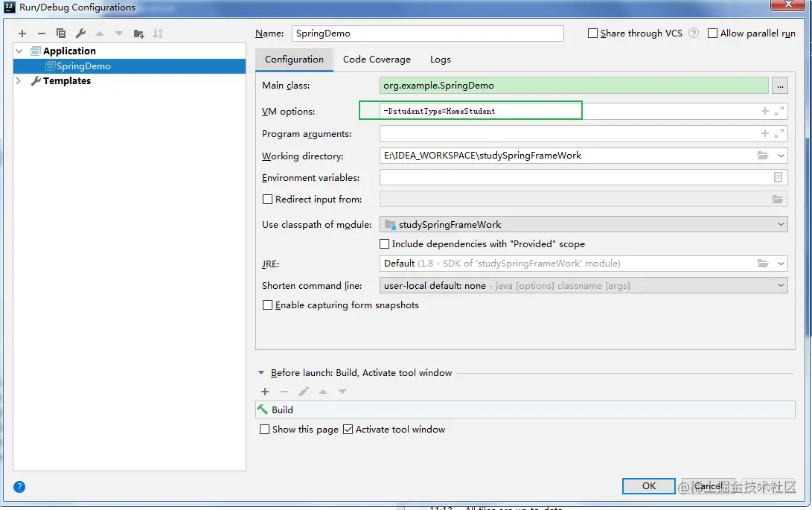Focus the Name input field
The height and width of the screenshot is (510, 812).
click(428, 34)
